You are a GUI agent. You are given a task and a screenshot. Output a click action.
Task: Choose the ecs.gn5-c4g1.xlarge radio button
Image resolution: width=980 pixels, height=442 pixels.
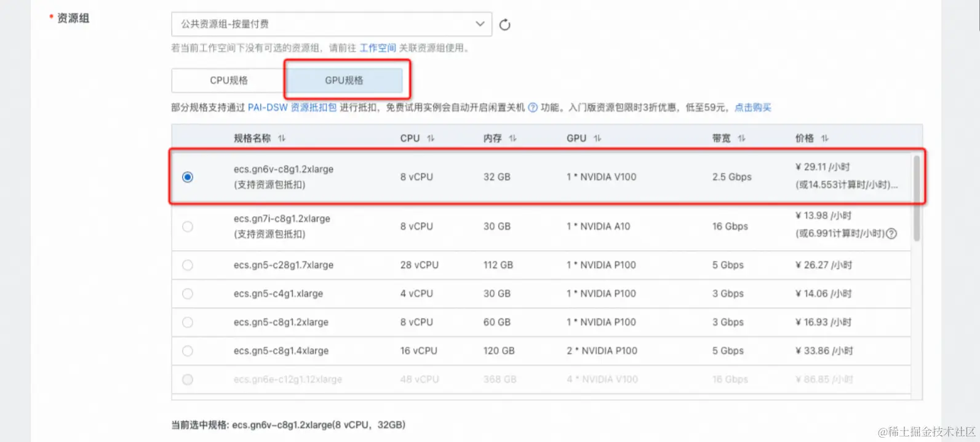click(x=188, y=294)
